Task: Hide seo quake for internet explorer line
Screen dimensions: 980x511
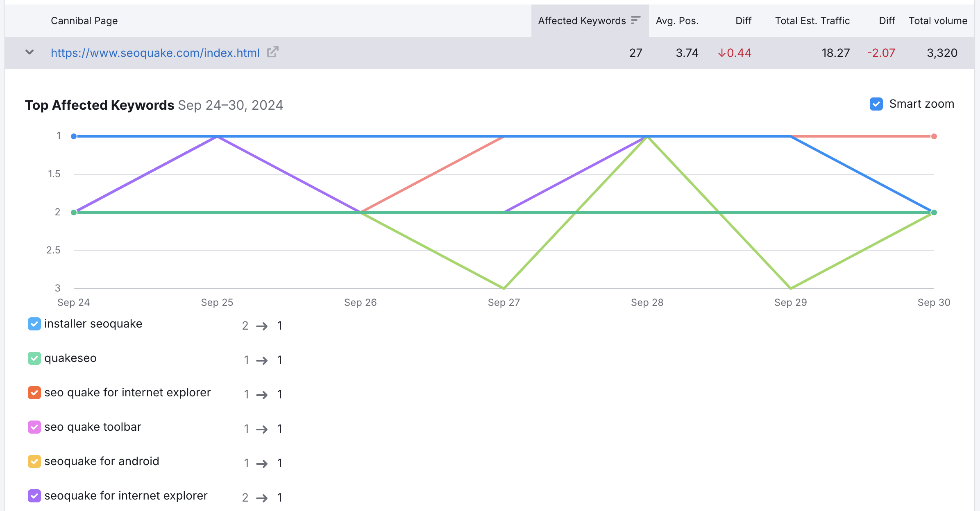Action: [34, 393]
